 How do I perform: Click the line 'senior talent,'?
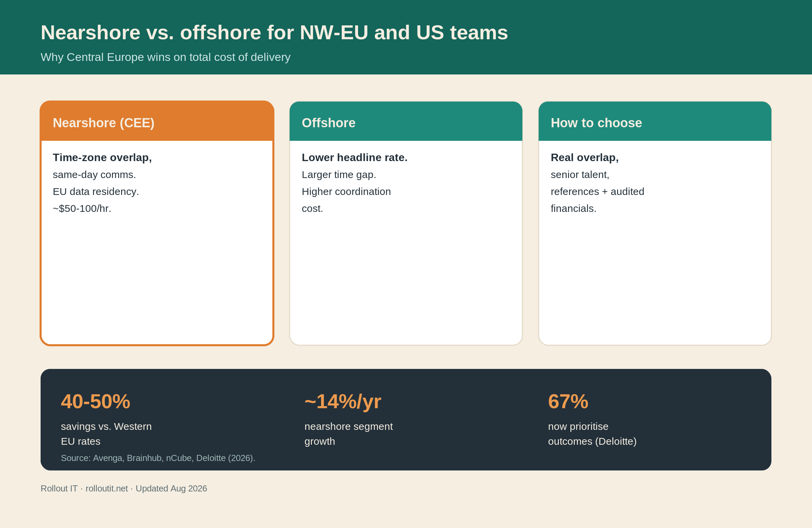(x=580, y=175)
